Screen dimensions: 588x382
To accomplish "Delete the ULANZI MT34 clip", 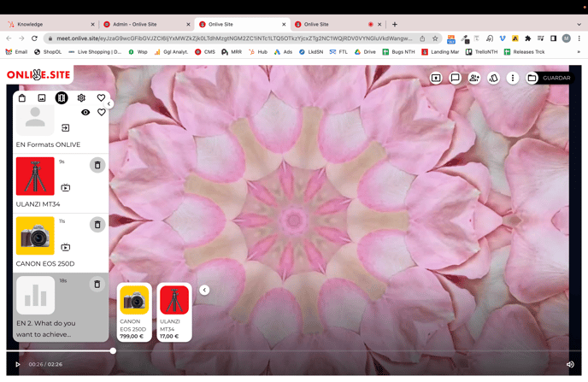I will 97,165.
